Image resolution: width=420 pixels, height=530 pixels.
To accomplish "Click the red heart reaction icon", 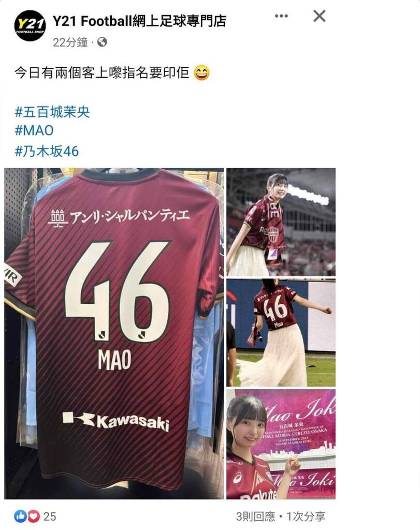I will (33, 516).
